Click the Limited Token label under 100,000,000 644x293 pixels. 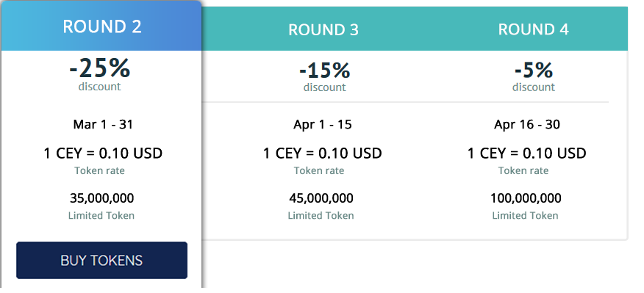pos(526,215)
